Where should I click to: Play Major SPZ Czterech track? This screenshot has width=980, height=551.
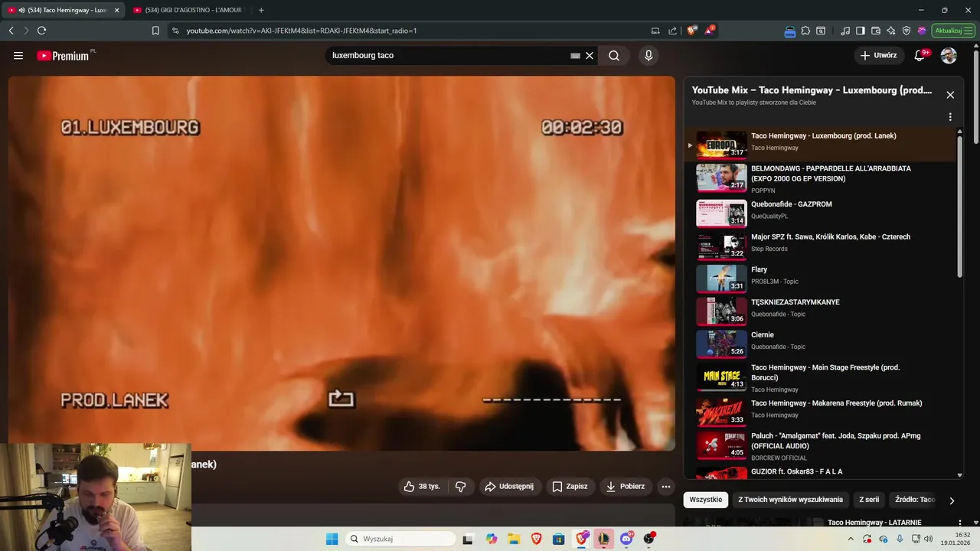[x=820, y=246]
